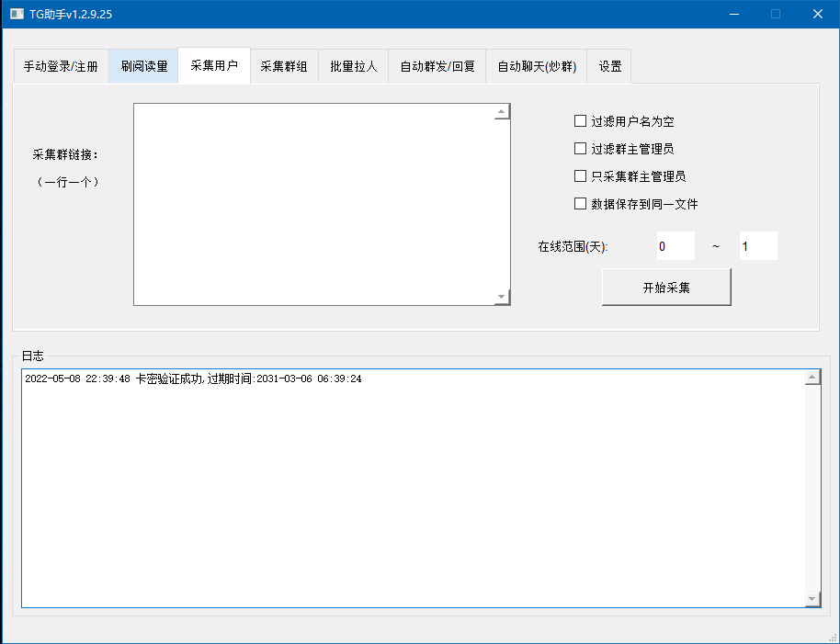Toggle 过滤群主管理员 checkbox

click(x=580, y=149)
